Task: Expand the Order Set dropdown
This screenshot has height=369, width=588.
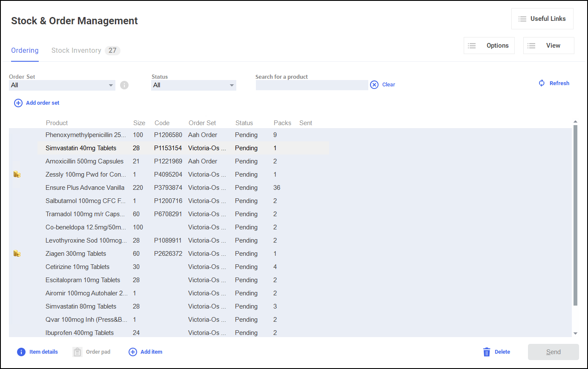Action: (111, 85)
